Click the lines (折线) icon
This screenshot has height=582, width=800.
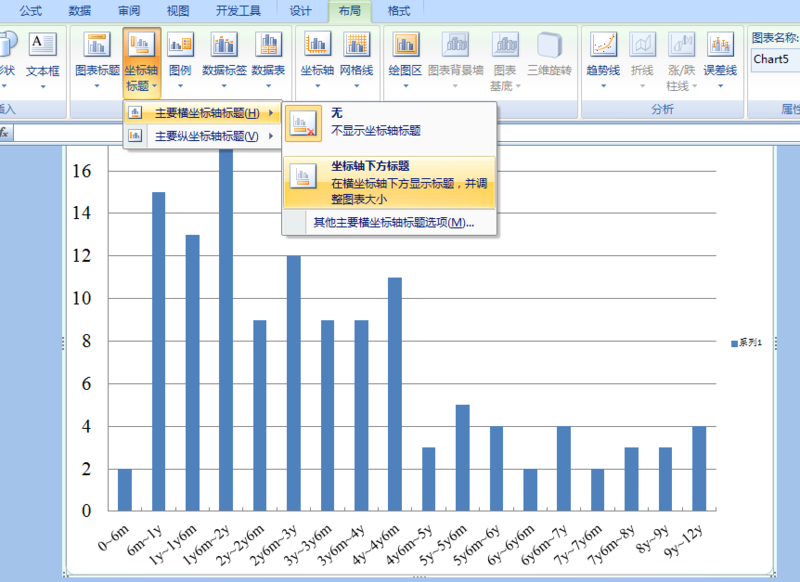[642, 44]
